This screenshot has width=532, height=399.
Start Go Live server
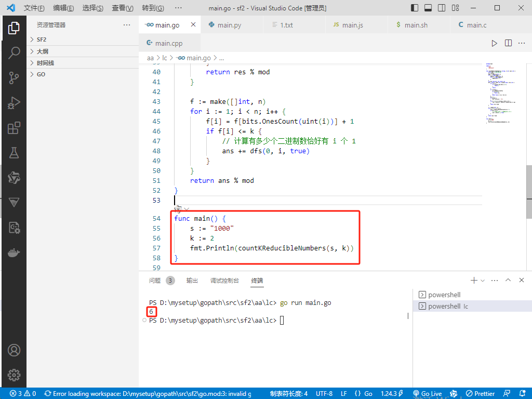tap(427, 394)
